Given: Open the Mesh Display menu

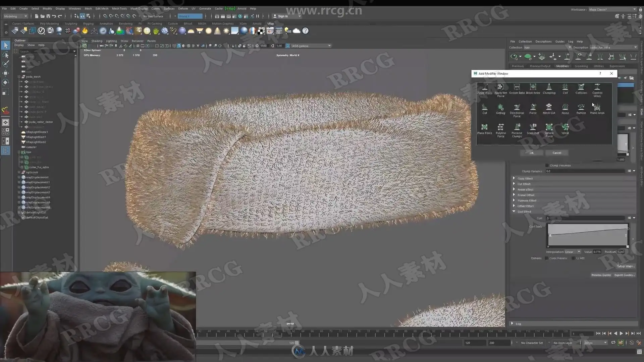Looking at the screenshot, I should [x=139, y=8].
